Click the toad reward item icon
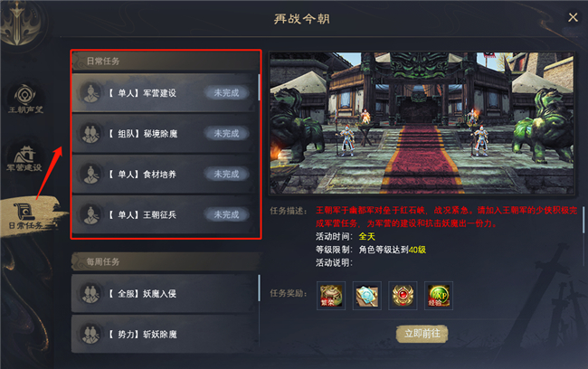 coord(331,296)
